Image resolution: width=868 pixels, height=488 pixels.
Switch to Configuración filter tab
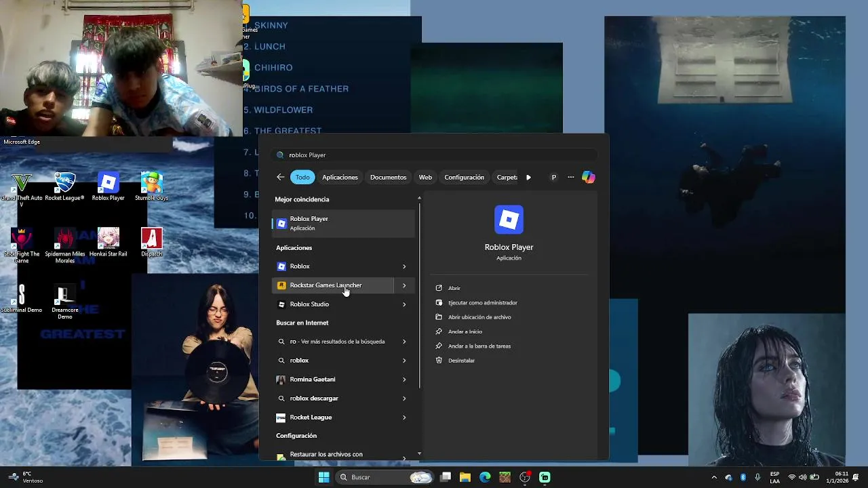click(x=464, y=177)
